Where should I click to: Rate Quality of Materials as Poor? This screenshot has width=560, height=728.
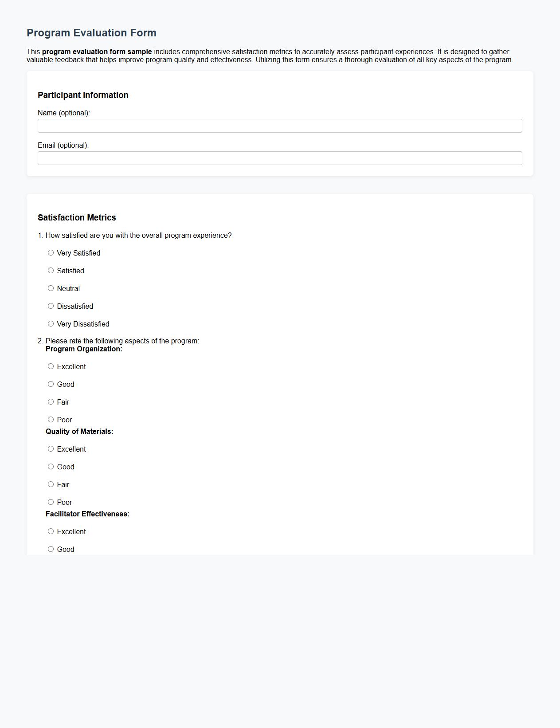click(x=50, y=501)
